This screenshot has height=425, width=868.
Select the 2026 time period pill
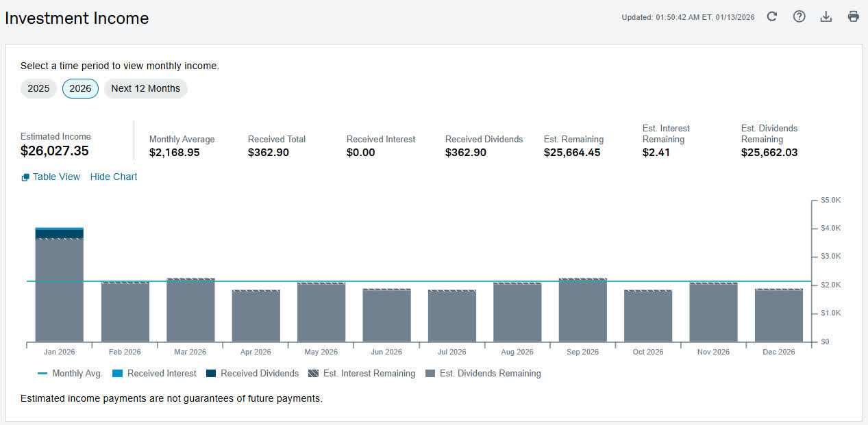click(x=80, y=88)
